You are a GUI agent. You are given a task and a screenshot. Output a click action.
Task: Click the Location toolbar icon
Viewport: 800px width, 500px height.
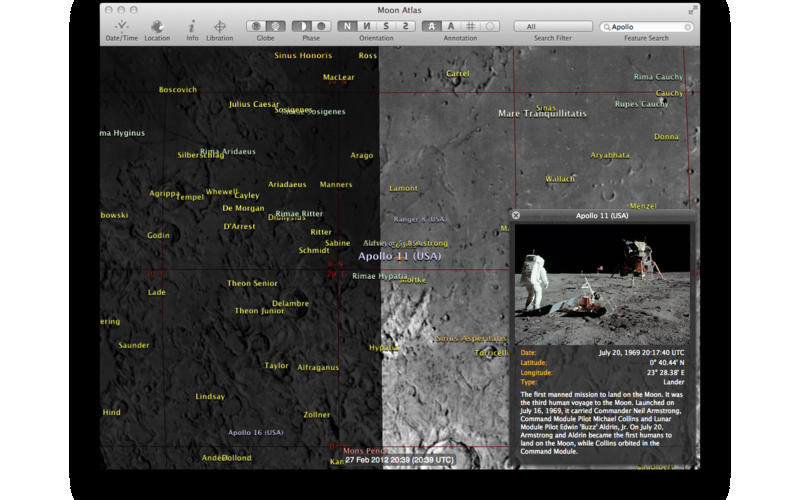156,27
